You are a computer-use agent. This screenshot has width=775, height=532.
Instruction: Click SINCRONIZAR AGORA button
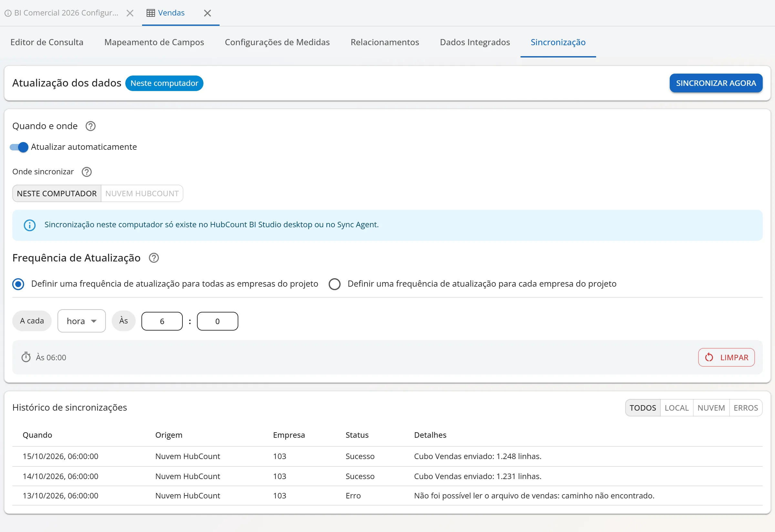pos(716,83)
